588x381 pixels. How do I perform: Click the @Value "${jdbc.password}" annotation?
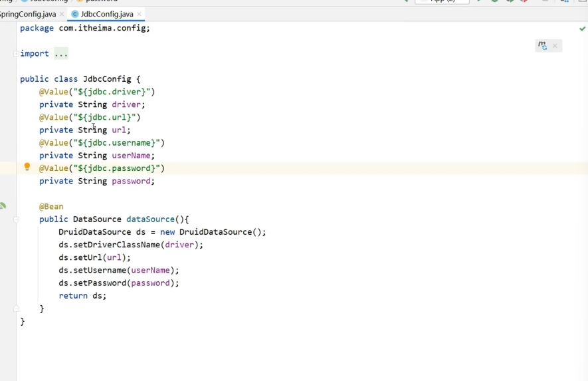tap(102, 168)
